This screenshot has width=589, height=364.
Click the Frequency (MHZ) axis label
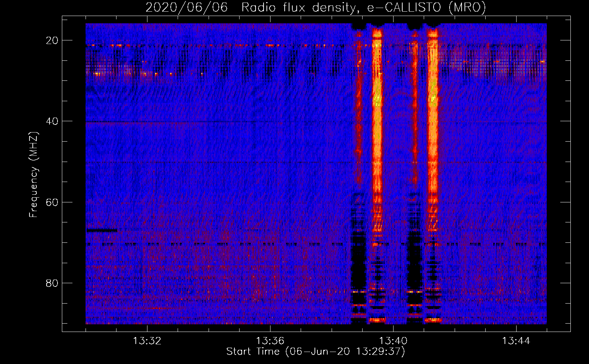click(x=33, y=174)
